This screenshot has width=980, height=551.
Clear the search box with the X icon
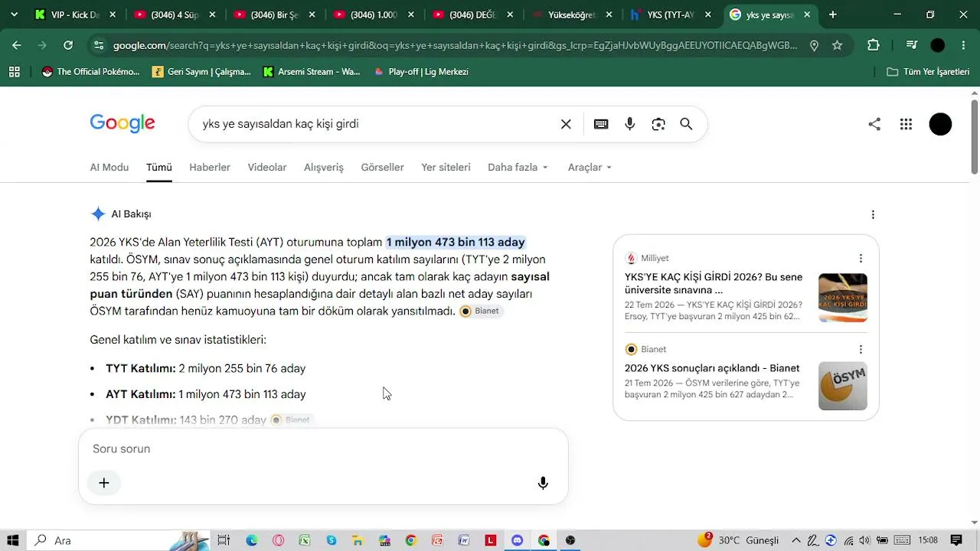tap(566, 124)
